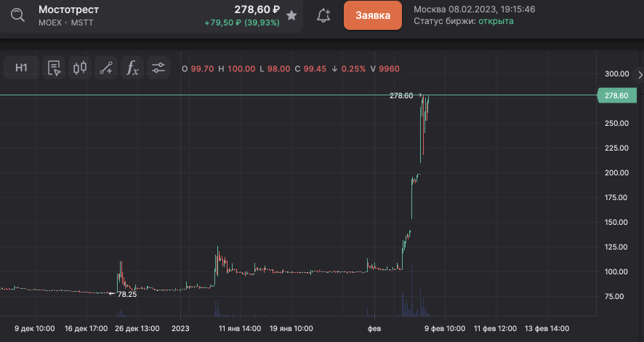The height and width of the screenshot is (342, 644).
Task: Click the 11 фев 12:00 time label
Action: tap(495, 328)
